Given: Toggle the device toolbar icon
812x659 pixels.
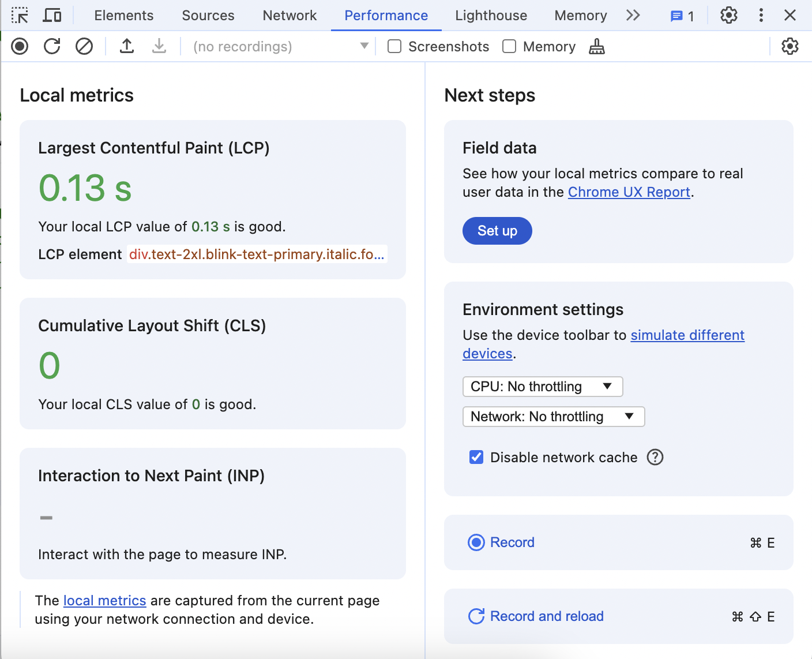Looking at the screenshot, I should point(52,15).
